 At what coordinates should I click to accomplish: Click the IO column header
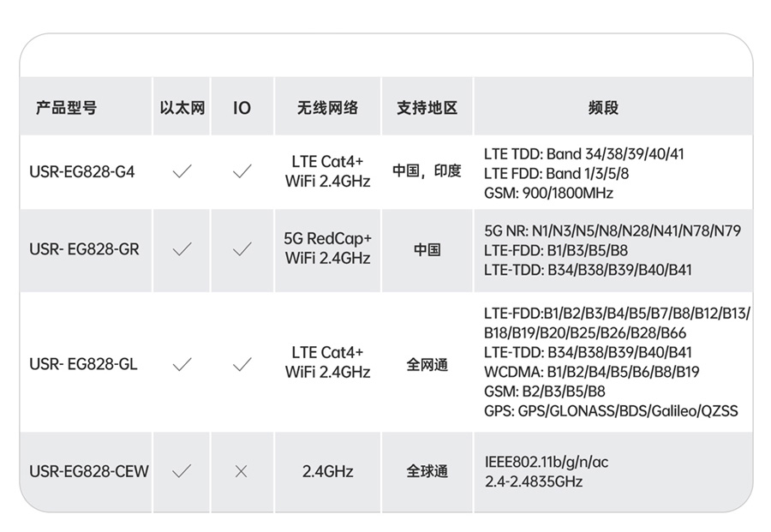[242, 108]
